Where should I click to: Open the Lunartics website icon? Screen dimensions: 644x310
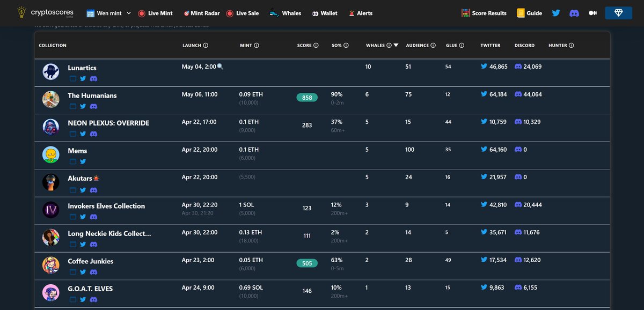[x=73, y=78]
